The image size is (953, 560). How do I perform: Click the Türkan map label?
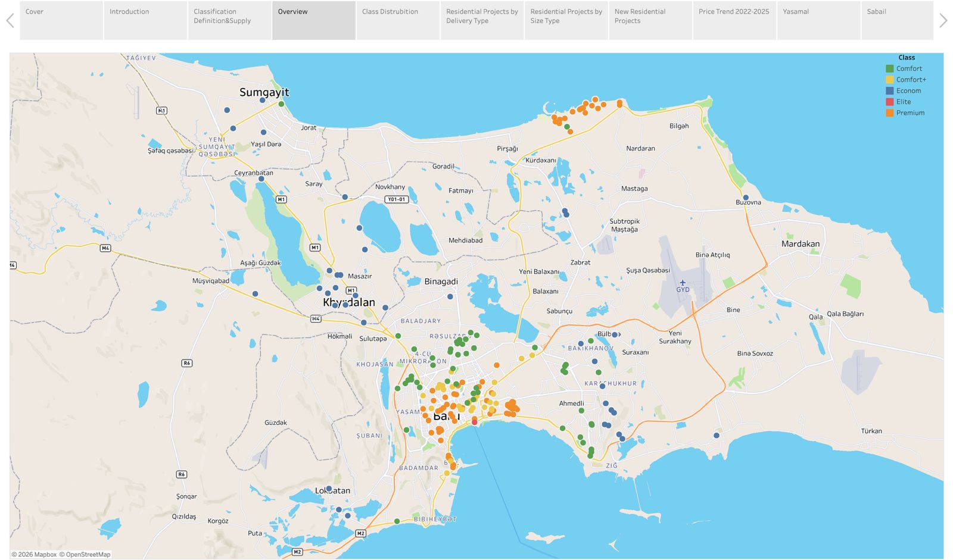click(871, 431)
